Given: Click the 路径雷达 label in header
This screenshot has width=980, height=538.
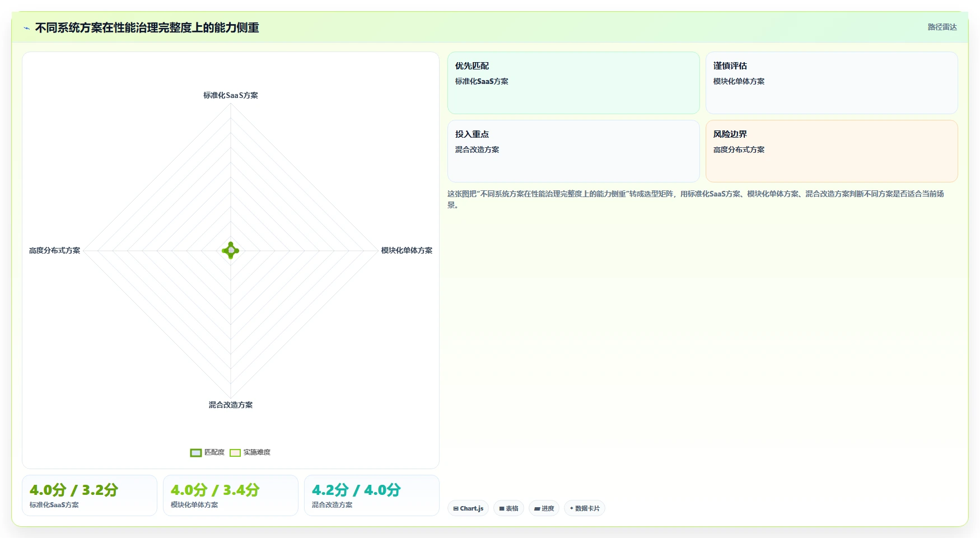Looking at the screenshot, I should click(942, 27).
